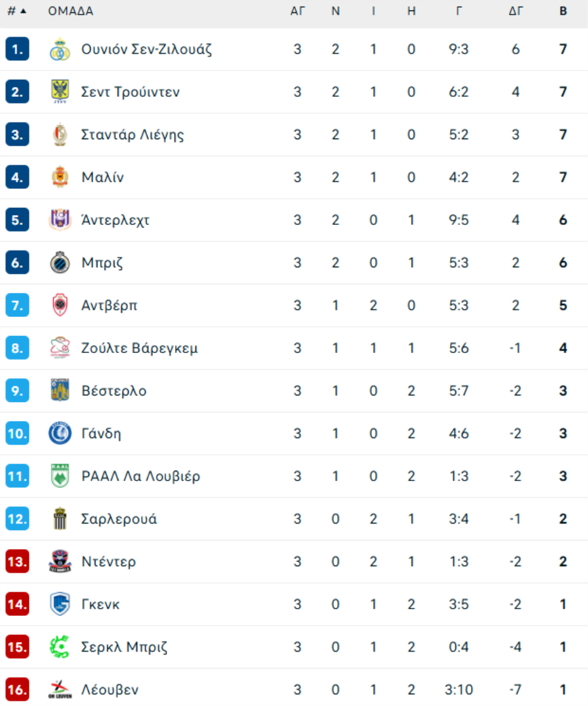Click the Άντερλεχτ purple crest icon
The width and height of the screenshot is (588, 706).
(x=60, y=220)
